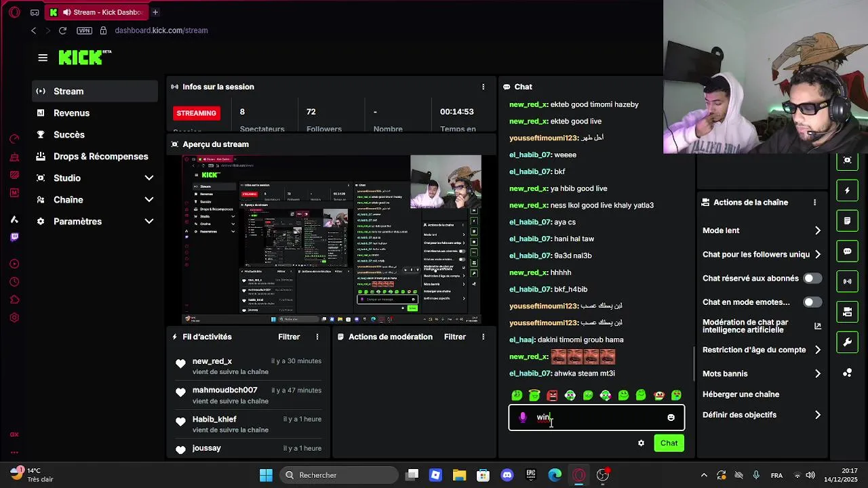
Task: Open Discord from the taskbar
Action: coord(507,475)
